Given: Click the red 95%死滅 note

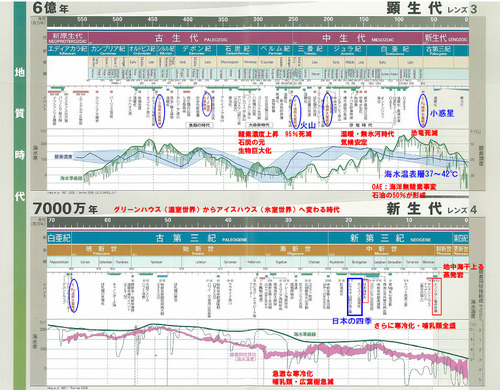Looking at the screenshot, I should [298, 134].
